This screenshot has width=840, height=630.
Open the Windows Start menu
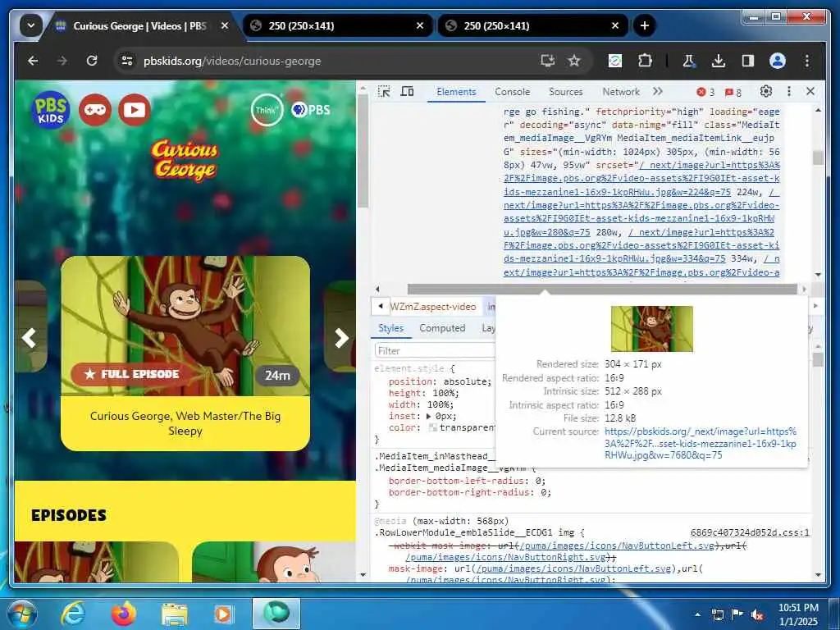click(x=22, y=614)
